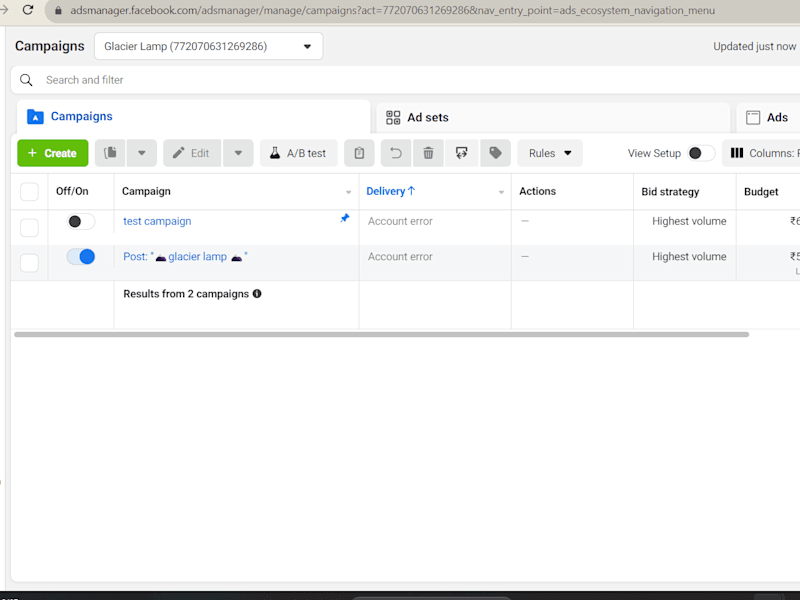
Task: Click the Actions column header
Action: tap(537, 191)
